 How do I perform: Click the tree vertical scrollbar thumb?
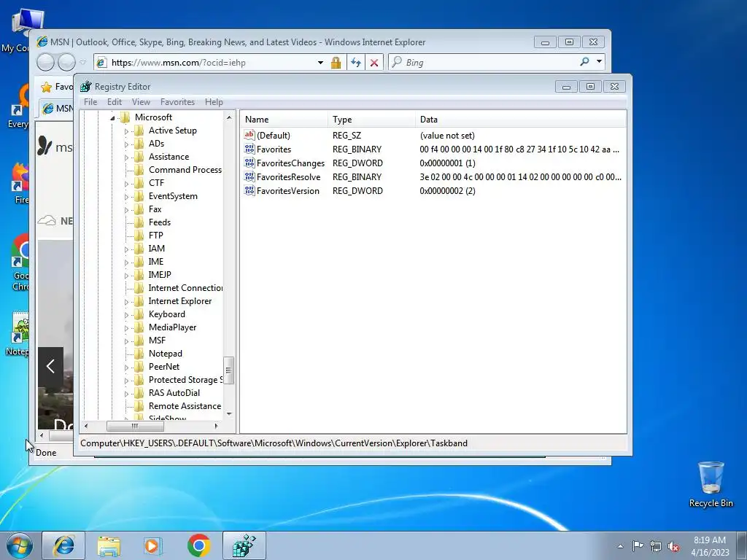coord(228,370)
